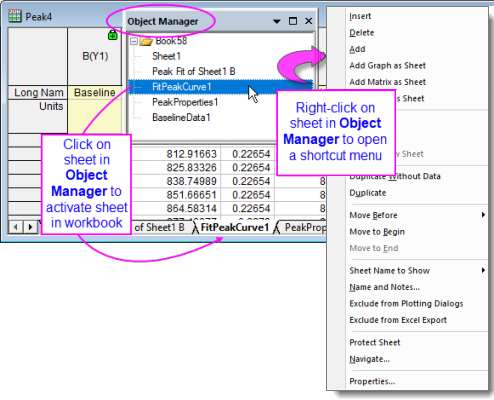
Task: Select Peak Fit of Sheet1 B sheet
Action: (x=194, y=71)
